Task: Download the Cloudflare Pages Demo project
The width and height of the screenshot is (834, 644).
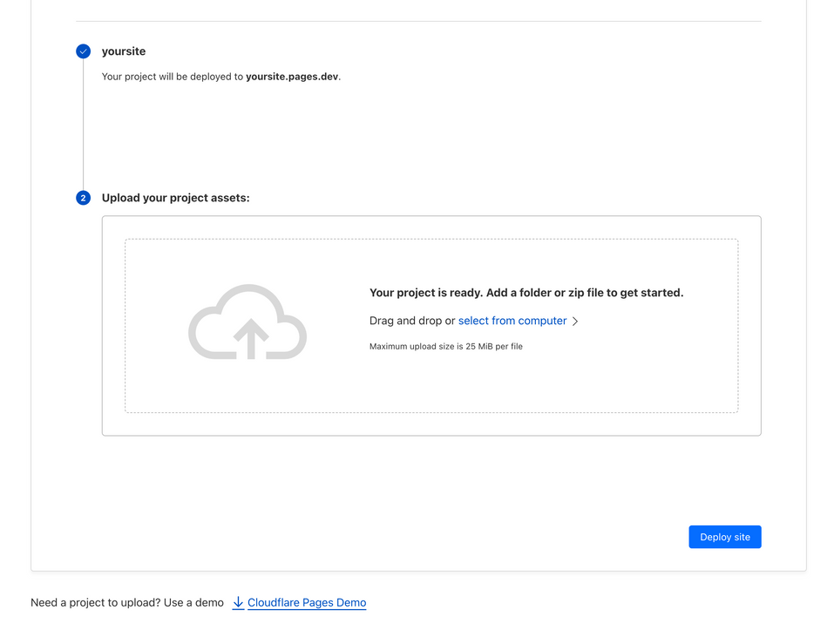Action: click(x=307, y=602)
